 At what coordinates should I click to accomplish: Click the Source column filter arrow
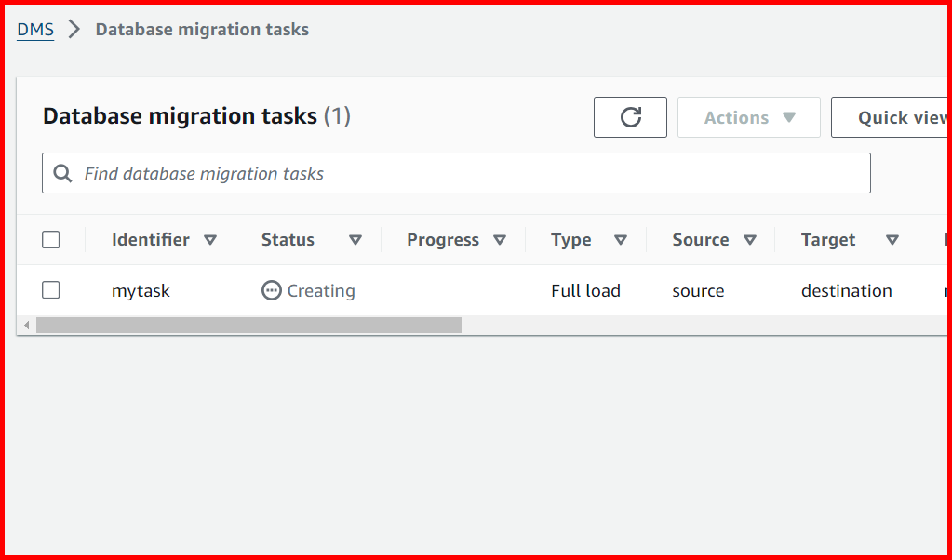750,239
